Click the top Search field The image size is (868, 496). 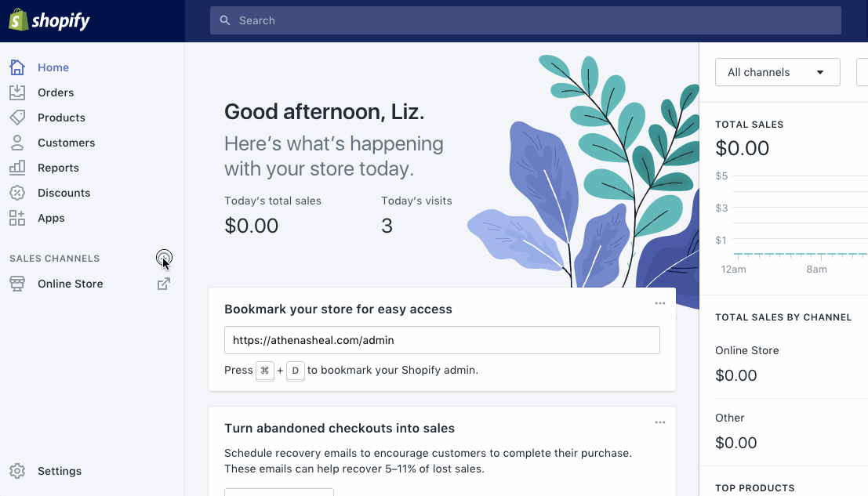coord(525,20)
